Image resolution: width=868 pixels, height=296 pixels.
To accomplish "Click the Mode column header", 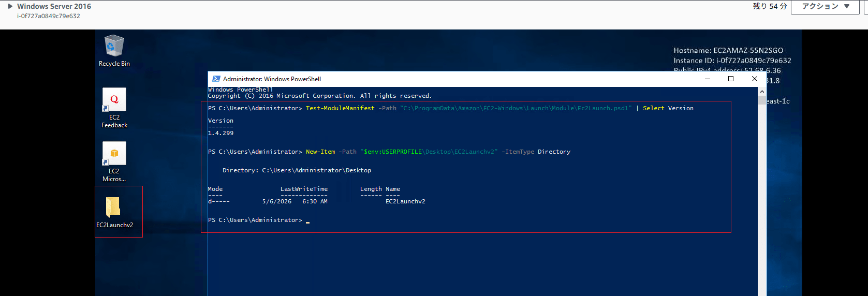I will [215, 189].
